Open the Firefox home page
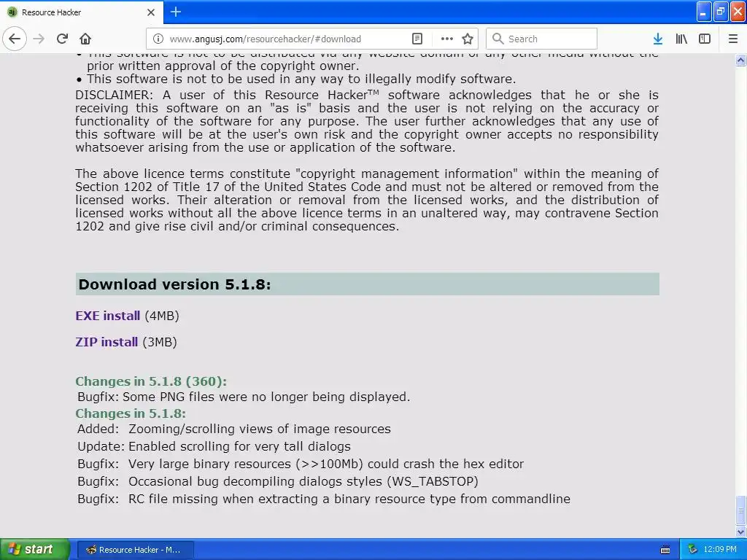Viewport: 747px width, 560px height. pos(85,39)
